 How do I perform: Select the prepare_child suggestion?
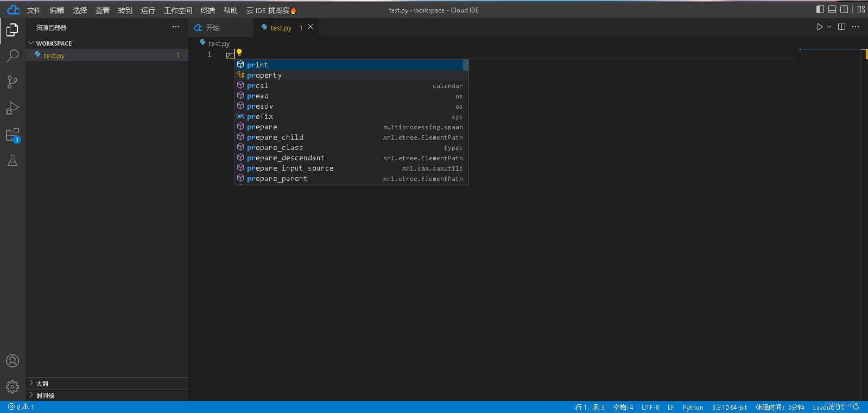(351, 137)
